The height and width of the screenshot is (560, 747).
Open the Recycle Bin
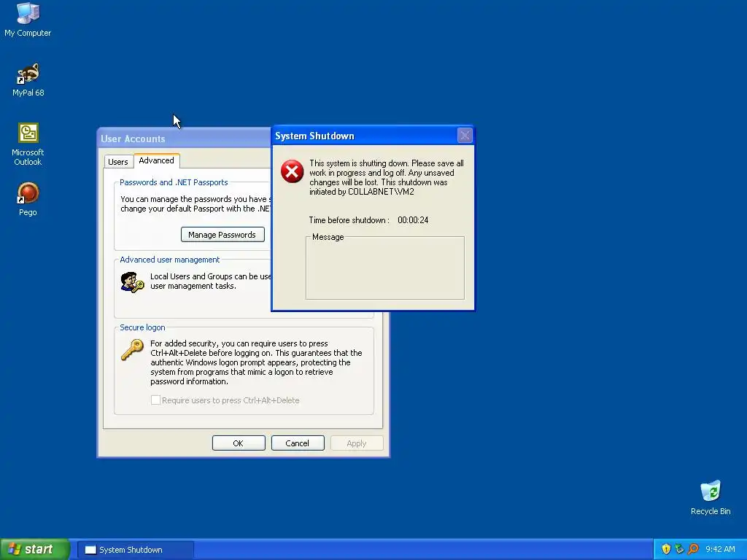click(x=711, y=497)
